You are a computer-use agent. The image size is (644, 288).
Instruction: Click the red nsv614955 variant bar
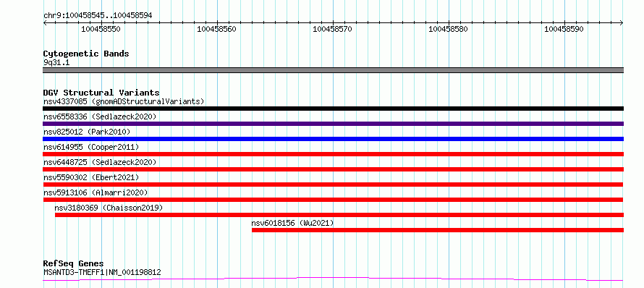(333, 154)
